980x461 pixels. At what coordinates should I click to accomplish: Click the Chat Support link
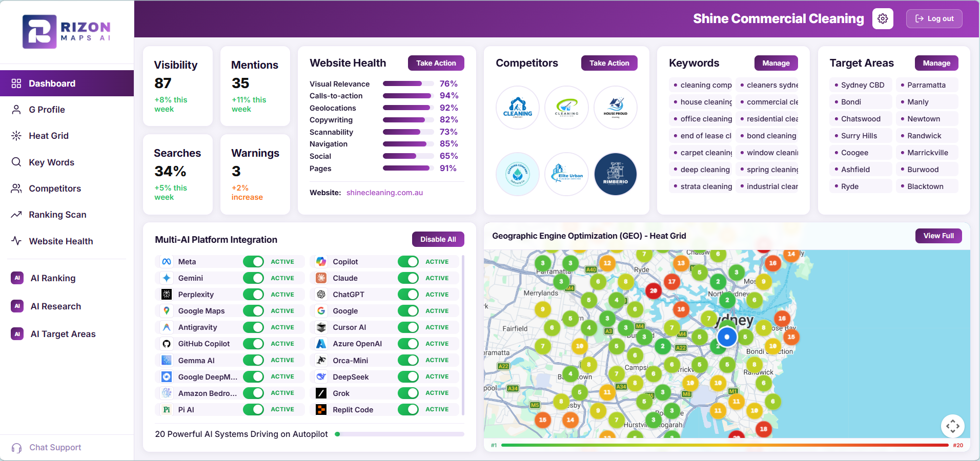click(x=55, y=448)
